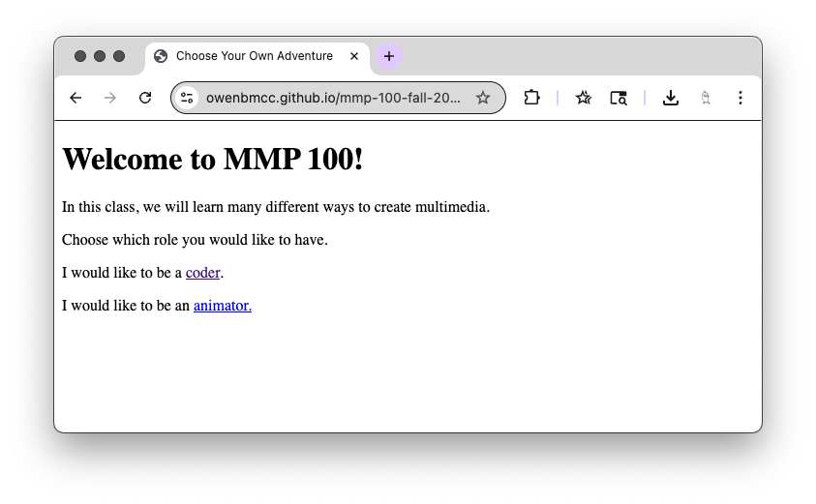
Task: Click the Welcome to MMP 100 heading
Action: tap(212, 159)
